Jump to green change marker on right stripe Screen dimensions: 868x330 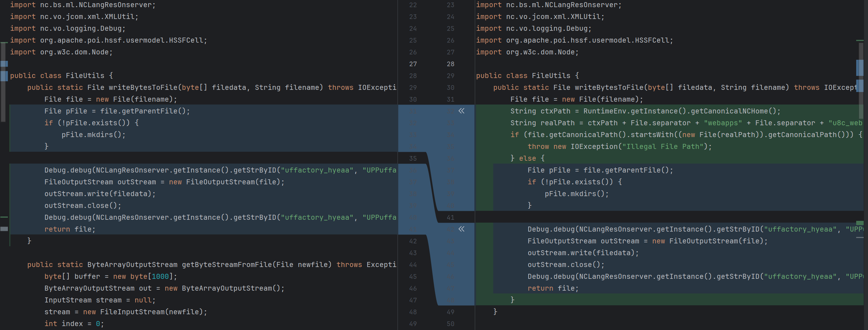click(x=860, y=223)
